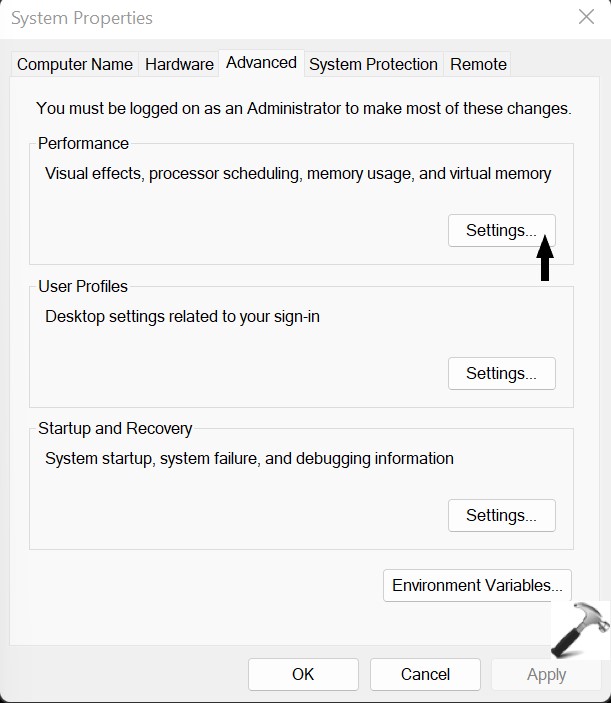The height and width of the screenshot is (703, 611).
Task: Switch to the Remote tab
Action: pos(478,64)
